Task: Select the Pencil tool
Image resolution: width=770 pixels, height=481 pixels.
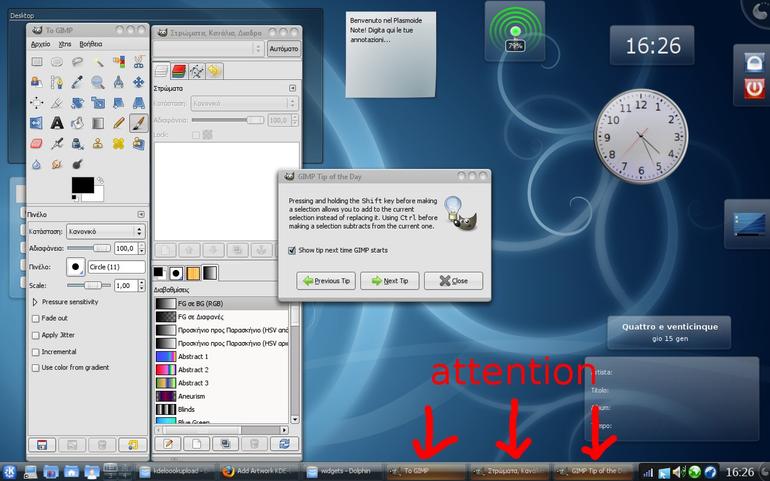Action: point(118,123)
